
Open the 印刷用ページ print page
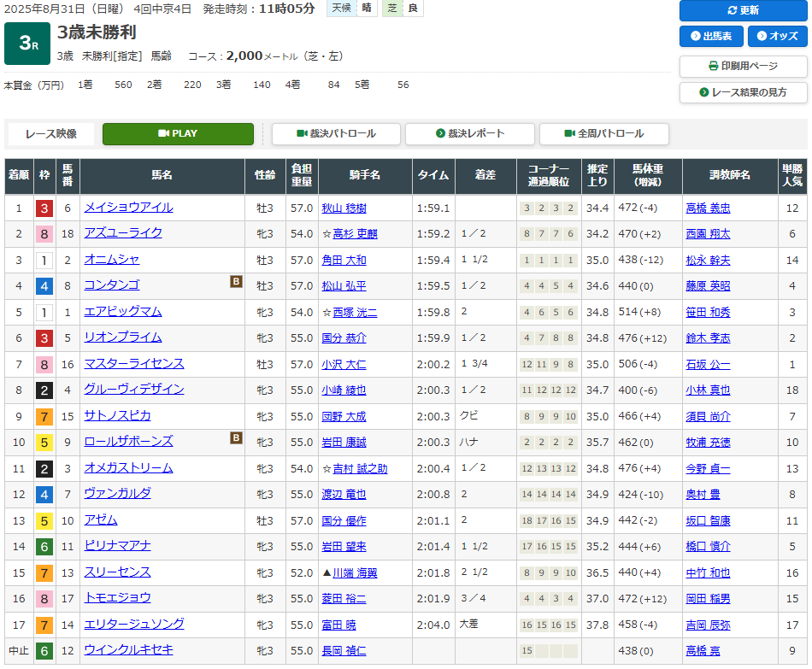click(x=743, y=66)
